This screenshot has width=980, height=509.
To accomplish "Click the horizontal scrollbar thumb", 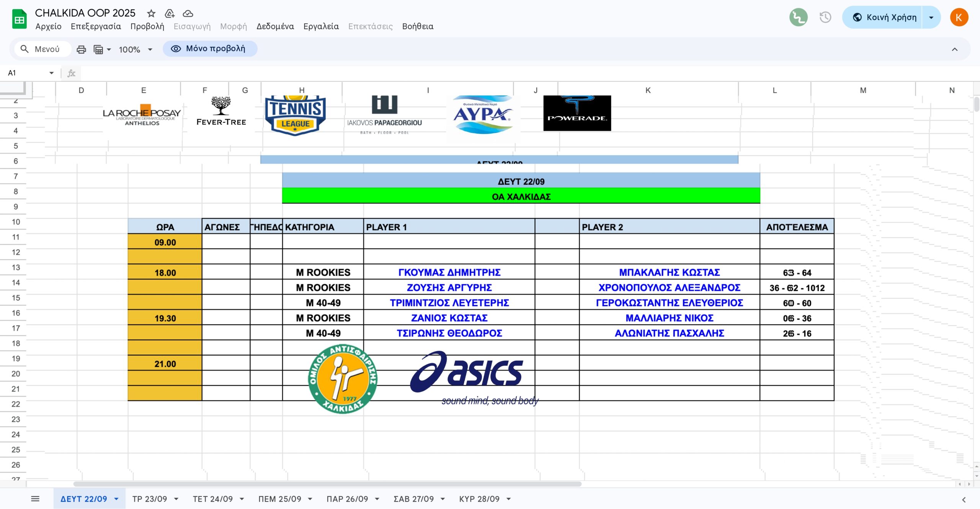I will (327, 484).
